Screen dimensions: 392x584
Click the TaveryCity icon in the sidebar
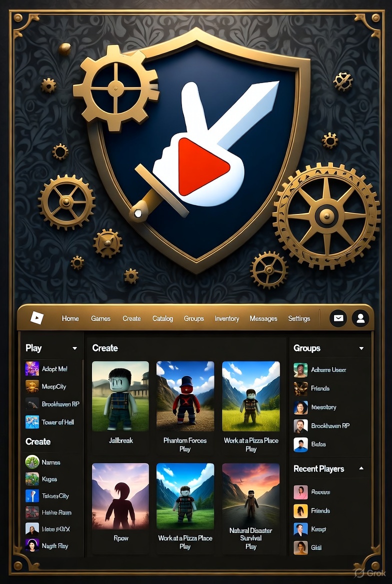pos(32,496)
